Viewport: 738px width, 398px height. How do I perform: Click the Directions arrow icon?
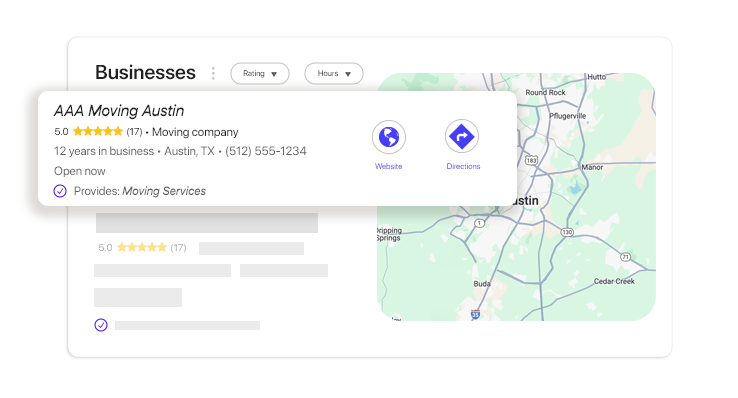tap(462, 136)
